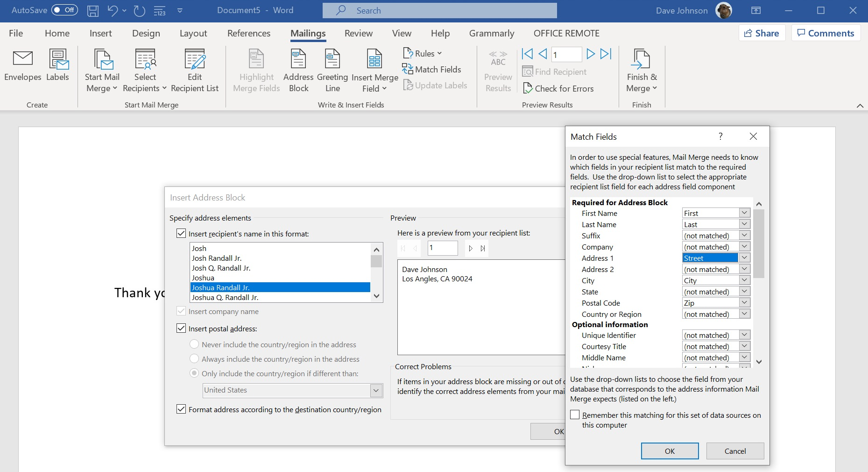The image size is (868, 472).
Task: Click Dave Johnson's profile picture
Action: coord(724,10)
